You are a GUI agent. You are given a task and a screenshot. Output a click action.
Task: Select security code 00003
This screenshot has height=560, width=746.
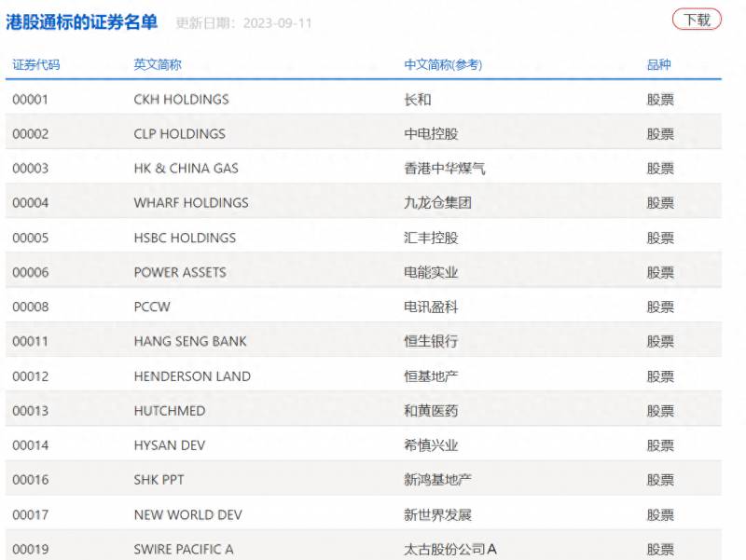click(x=31, y=169)
